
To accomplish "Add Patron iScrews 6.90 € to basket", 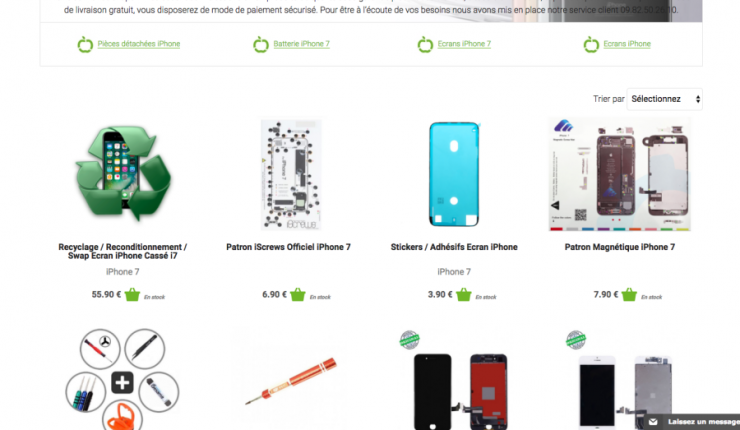I will 298,295.
